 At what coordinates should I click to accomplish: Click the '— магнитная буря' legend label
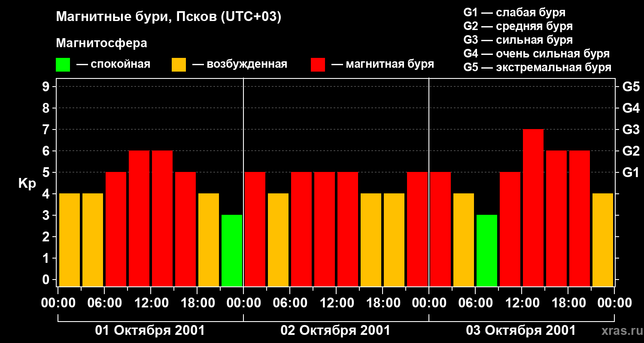383,64
